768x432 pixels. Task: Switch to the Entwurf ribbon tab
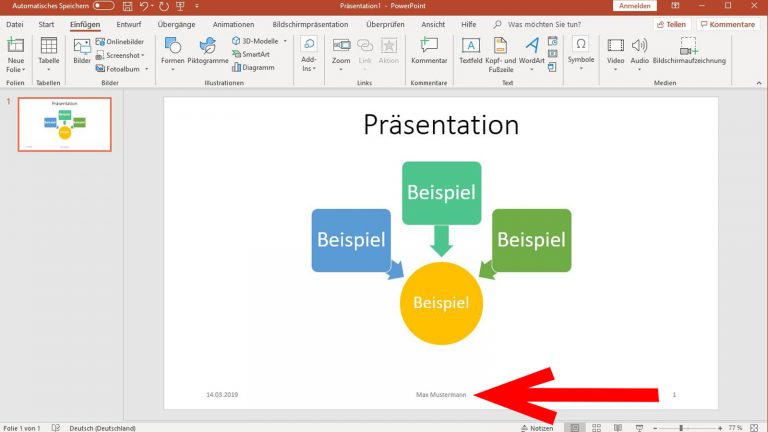(129, 23)
